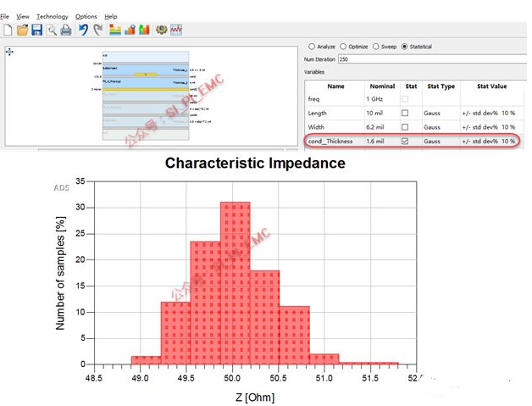Open the layer stack substrate icon
Screen dimensions: 532x406
(115, 30)
